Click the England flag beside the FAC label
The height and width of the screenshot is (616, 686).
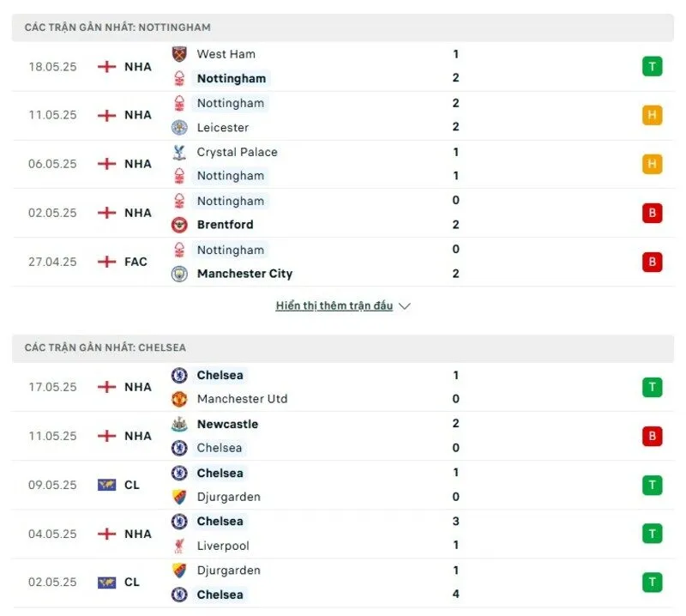pyautogui.click(x=106, y=262)
